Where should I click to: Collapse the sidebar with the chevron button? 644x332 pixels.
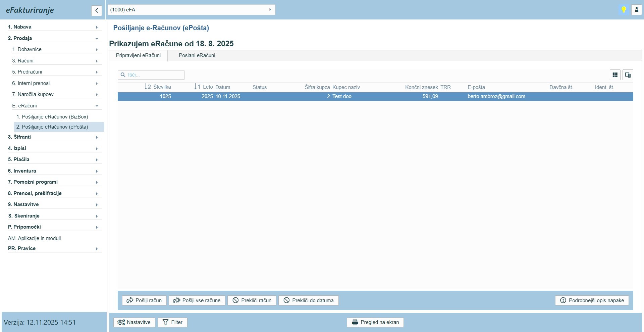point(96,10)
